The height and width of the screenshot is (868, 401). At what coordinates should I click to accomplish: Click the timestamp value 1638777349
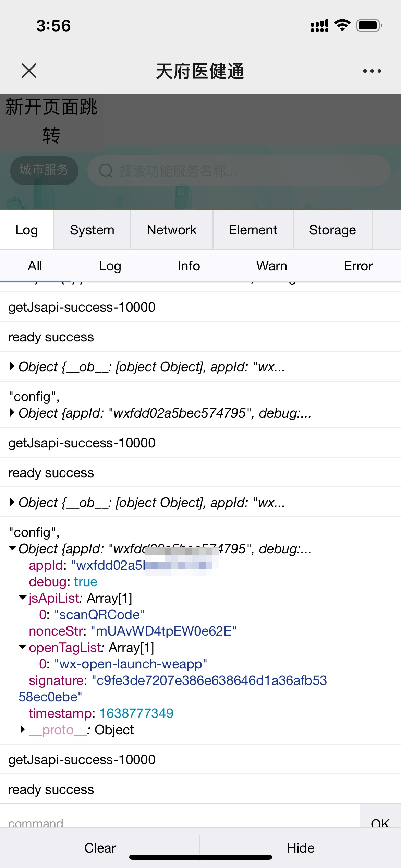click(136, 713)
